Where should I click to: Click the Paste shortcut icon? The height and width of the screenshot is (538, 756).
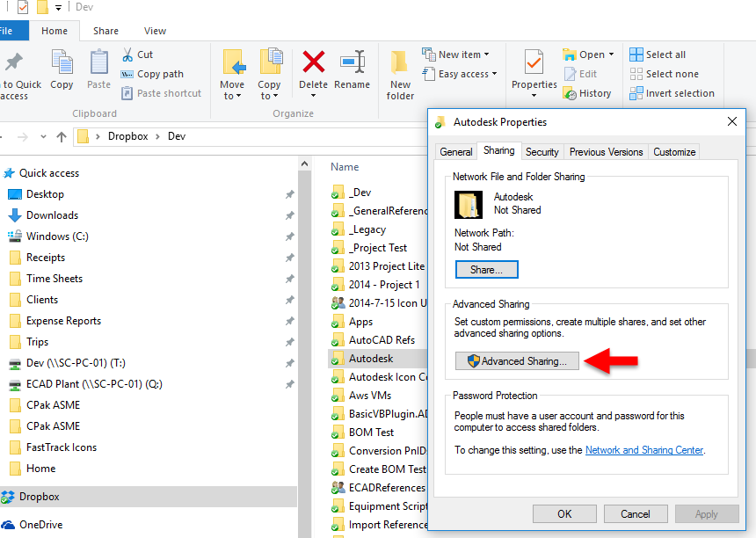(x=126, y=93)
